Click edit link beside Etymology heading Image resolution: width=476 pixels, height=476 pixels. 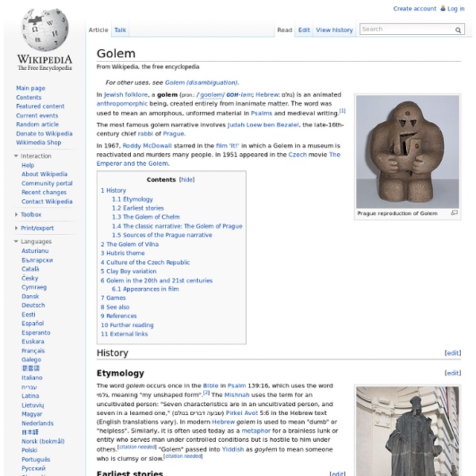453,373
